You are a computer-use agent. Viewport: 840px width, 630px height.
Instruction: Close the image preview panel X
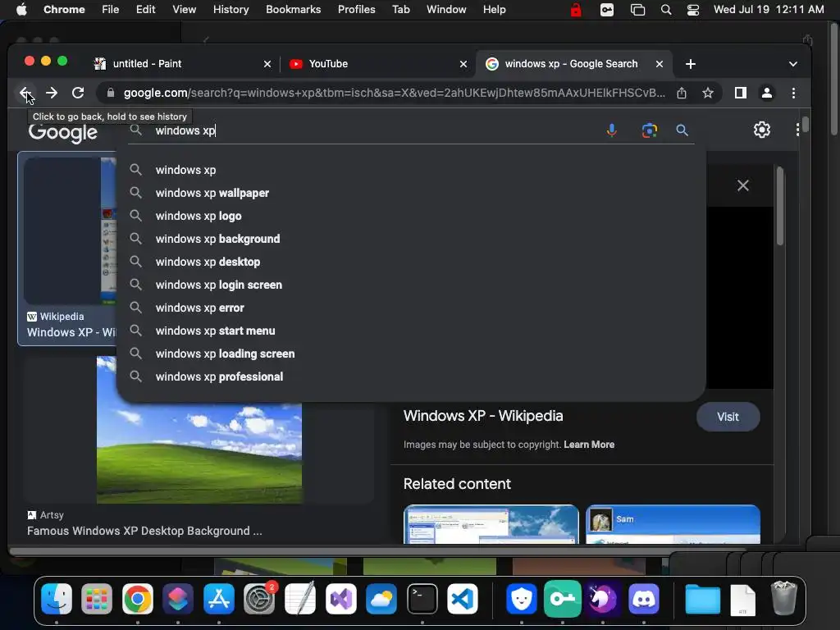[742, 185]
